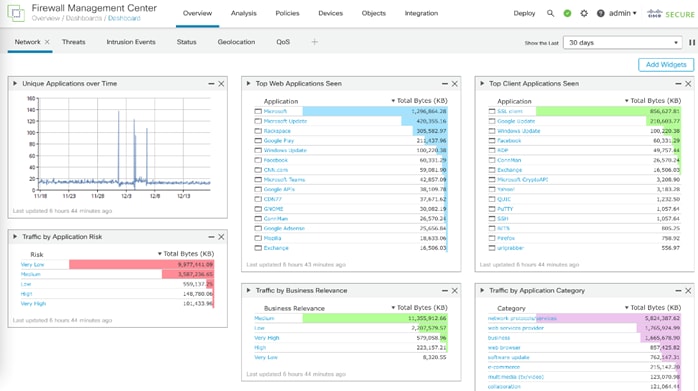Open the Microsoft Teams web application link
This screenshot has width=698, height=391.
click(x=284, y=179)
